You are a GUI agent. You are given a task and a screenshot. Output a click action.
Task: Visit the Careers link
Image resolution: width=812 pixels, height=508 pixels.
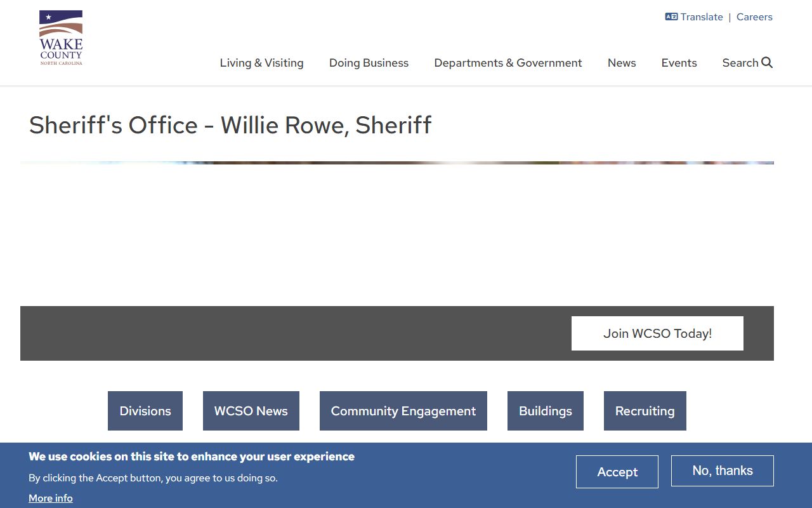(x=754, y=17)
